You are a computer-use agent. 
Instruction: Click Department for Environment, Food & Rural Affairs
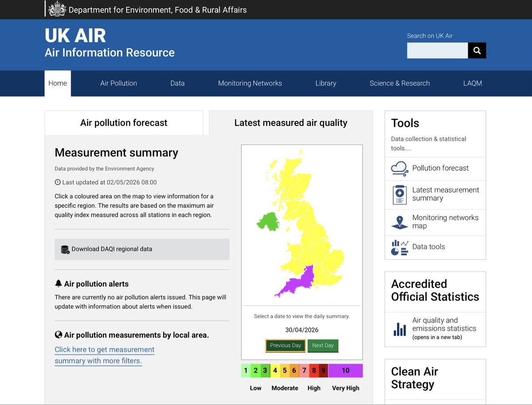[x=158, y=9]
